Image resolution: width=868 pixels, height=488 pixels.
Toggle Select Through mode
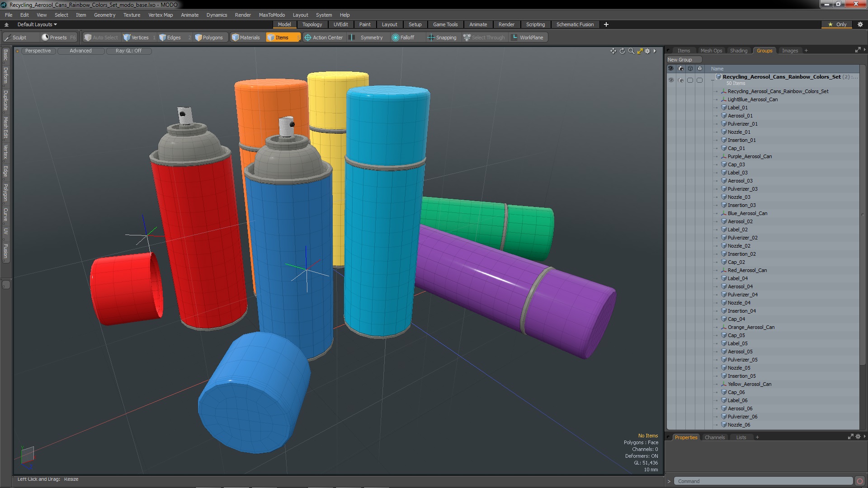coord(484,38)
